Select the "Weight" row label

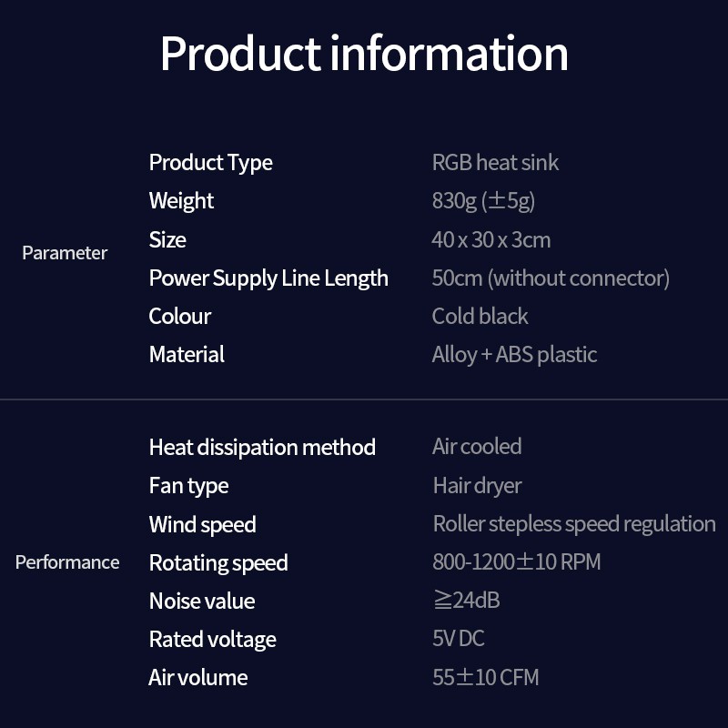pos(181,201)
